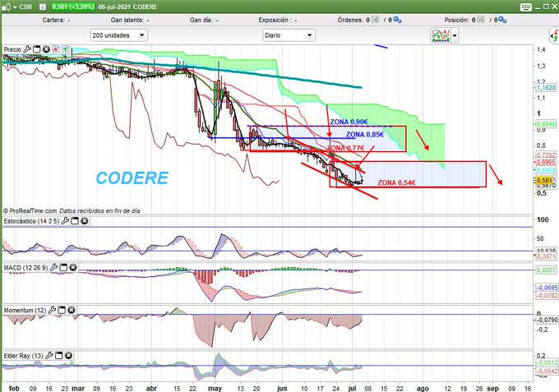Click the Estocástico (14 3 5) label
Viewport: 559px width, 392px height.
pyautogui.click(x=31, y=221)
